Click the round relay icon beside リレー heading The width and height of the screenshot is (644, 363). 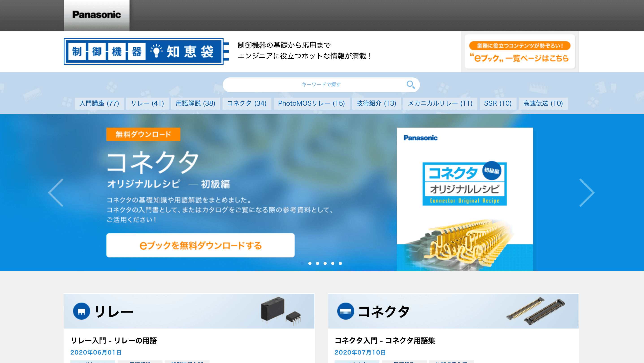(x=81, y=311)
